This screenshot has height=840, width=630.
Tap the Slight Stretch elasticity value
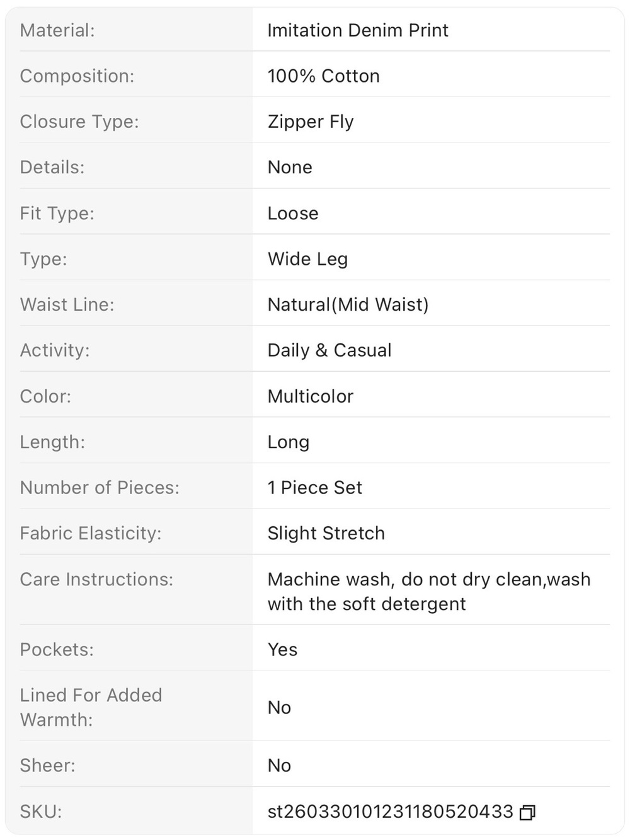click(x=326, y=534)
